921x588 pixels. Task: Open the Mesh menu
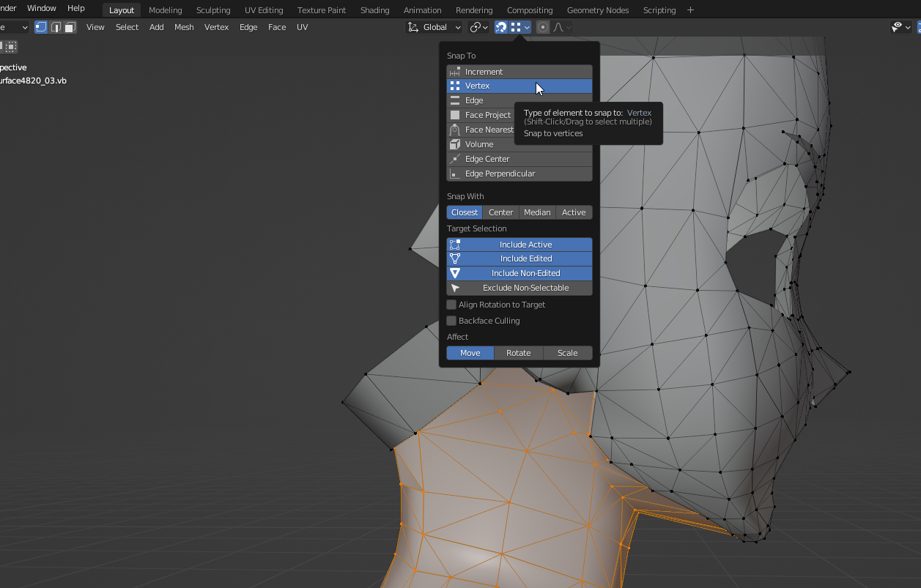(184, 27)
